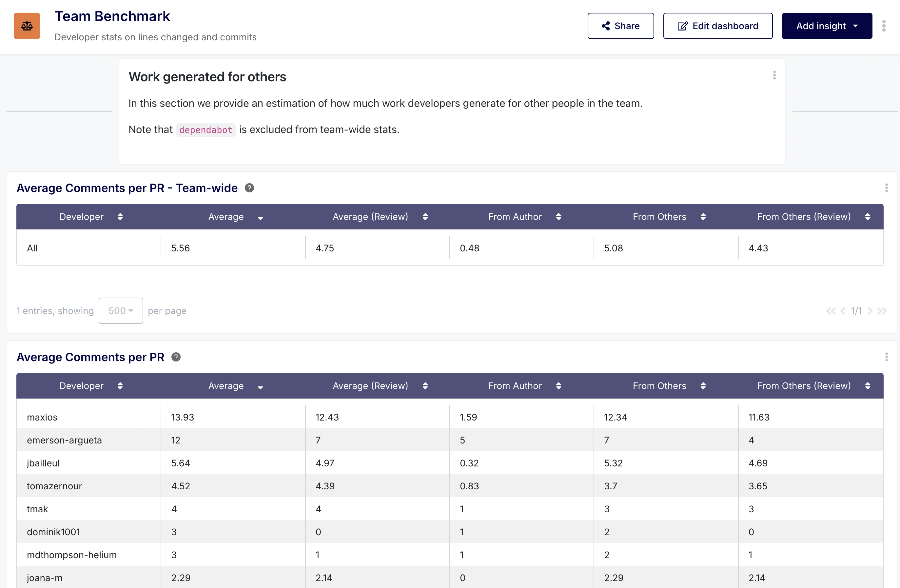The width and height of the screenshot is (900, 588).
Task: Click the orange balance-scale dashboard icon
Action: [27, 26]
